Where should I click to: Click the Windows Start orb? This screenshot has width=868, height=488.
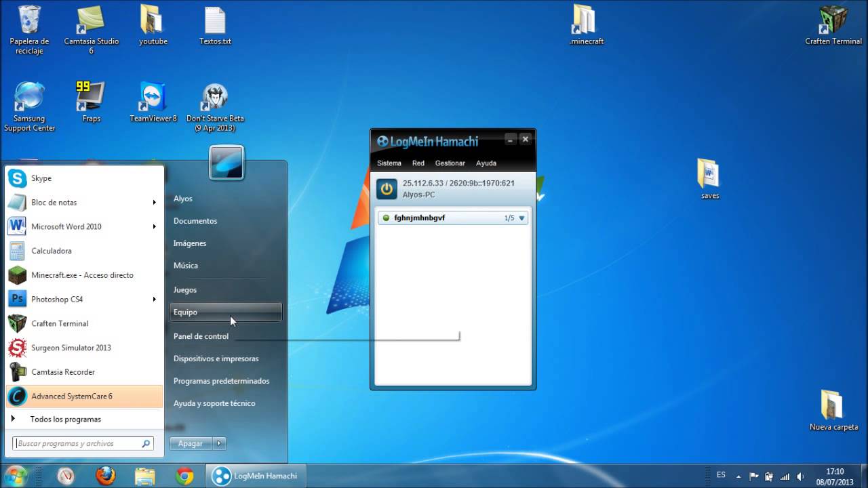(x=16, y=475)
